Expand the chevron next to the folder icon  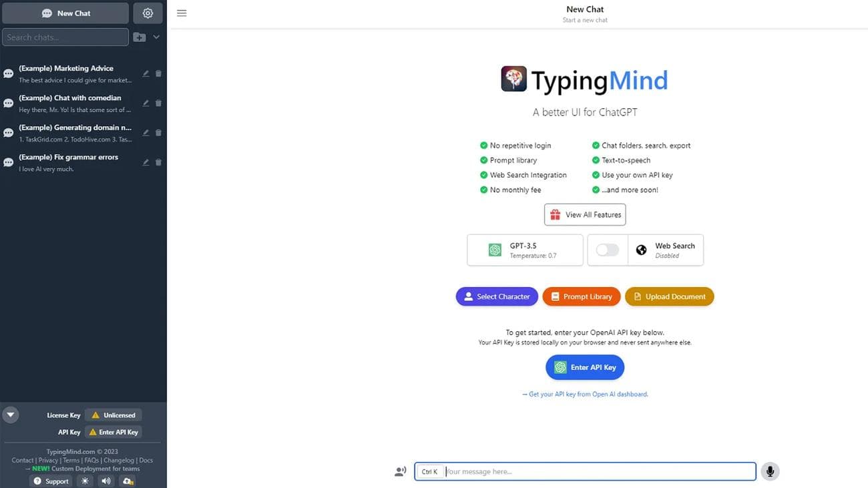click(x=156, y=37)
